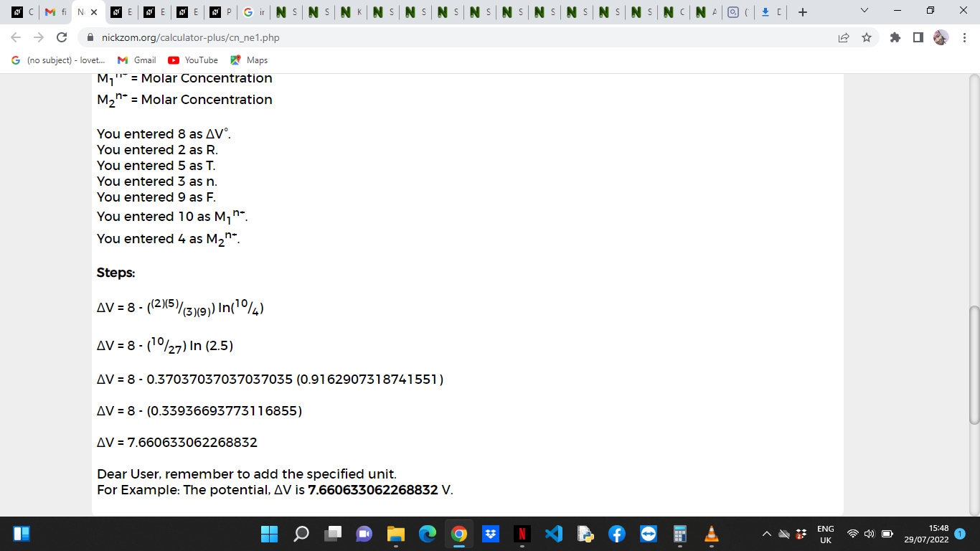Click the line "ΔV = 8 - (0.33936693773116855)"
This screenshot has width=980, height=551.
tap(199, 411)
